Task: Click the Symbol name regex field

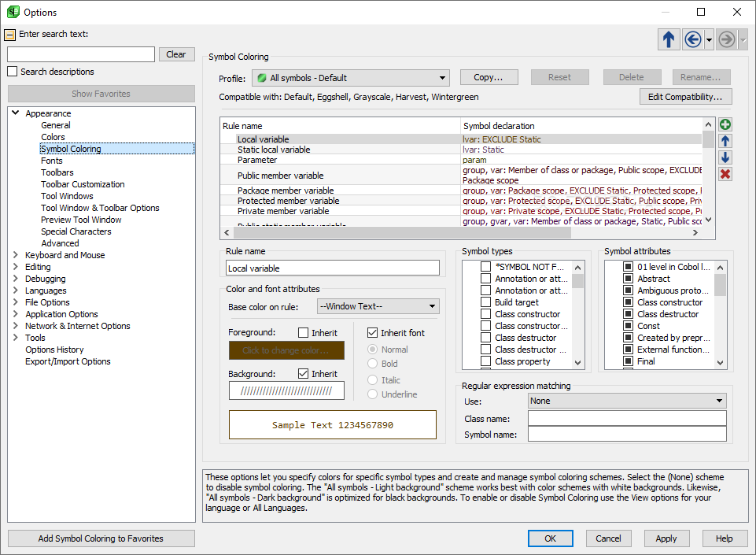Action: 627,434
